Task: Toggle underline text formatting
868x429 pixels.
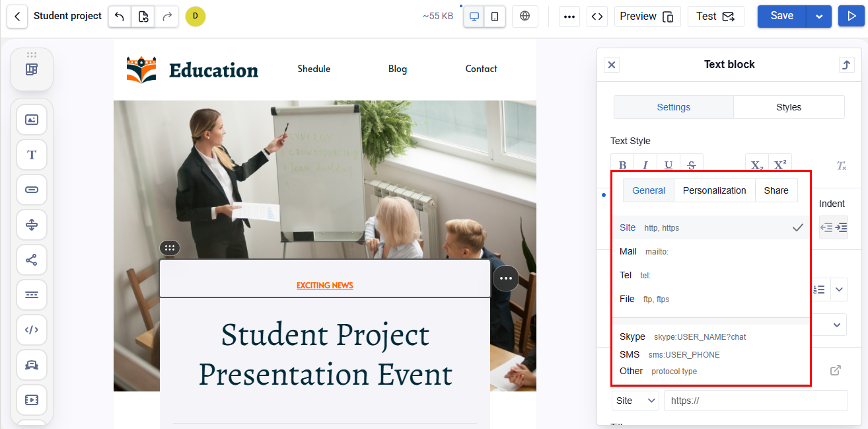Action: (x=669, y=165)
